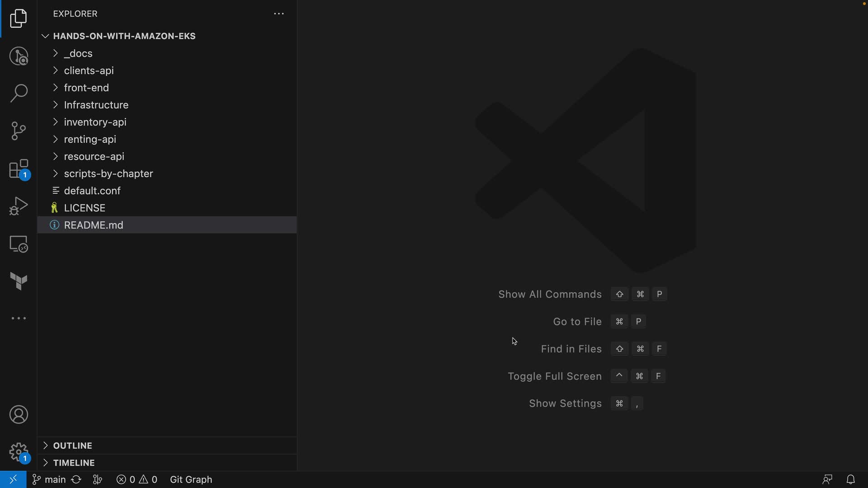
Task: Click the main branch indicator
Action: tap(50, 479)
